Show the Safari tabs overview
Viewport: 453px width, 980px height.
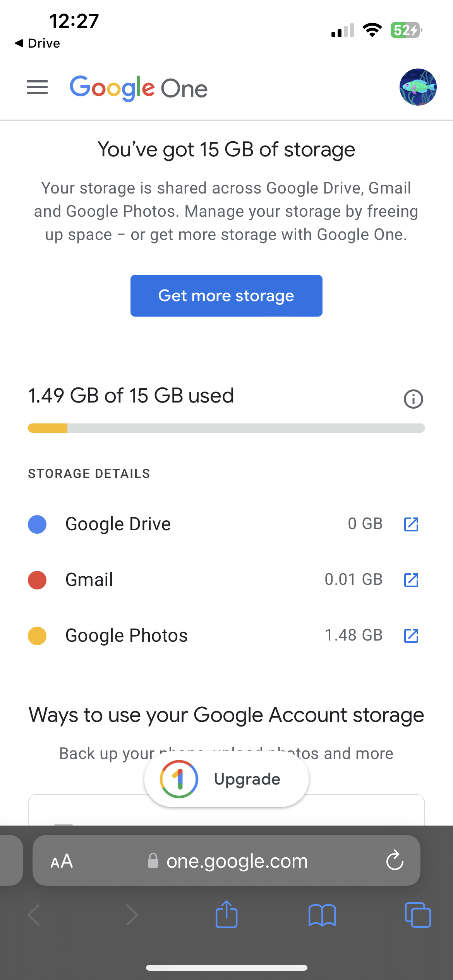pyautogui.click(x=417, y=915)
